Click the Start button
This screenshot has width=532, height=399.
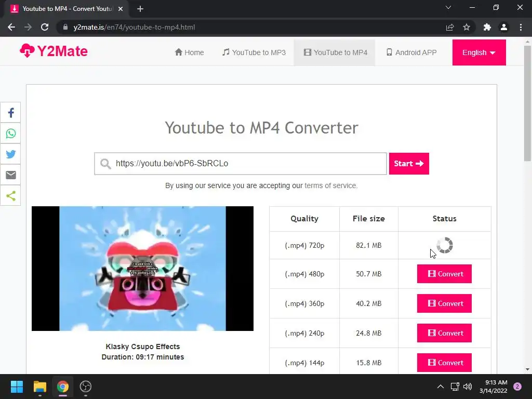tap(409, 164)
